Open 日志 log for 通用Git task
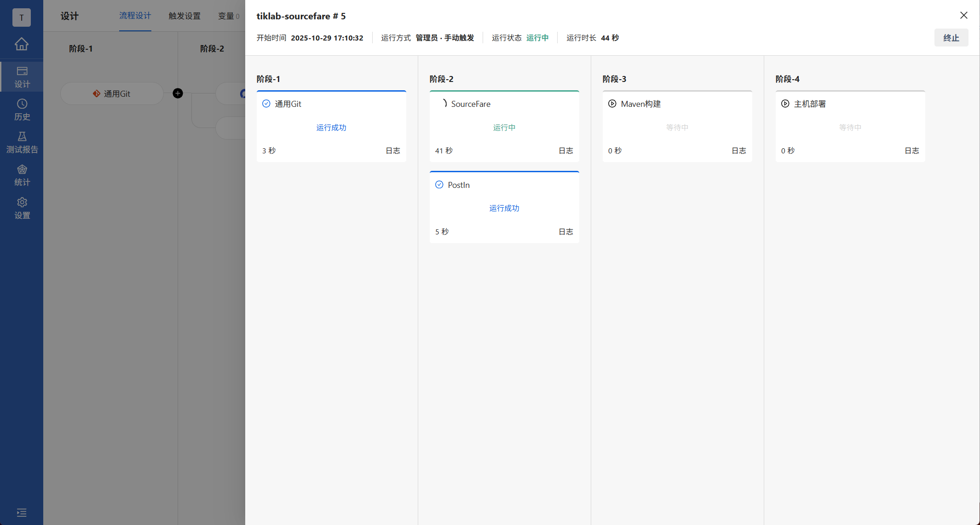This screenshot has height=525, width=980. (392, 151)
